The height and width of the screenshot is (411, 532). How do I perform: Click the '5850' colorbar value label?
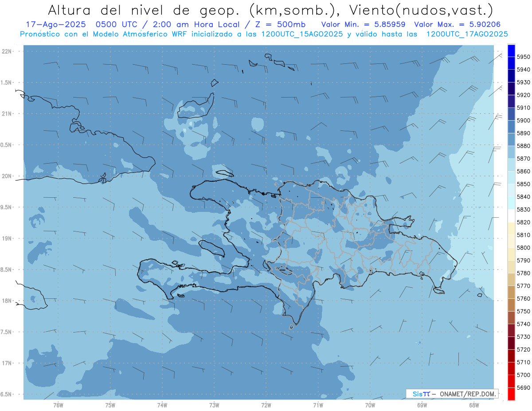(523, 184)
